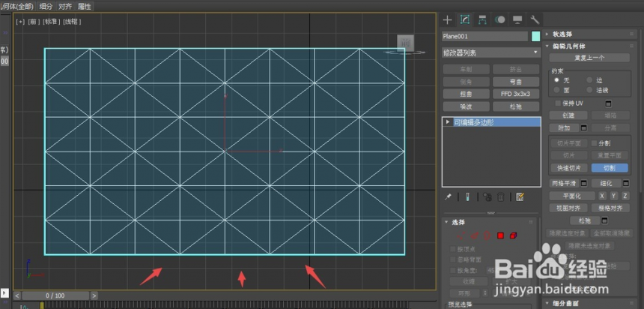
Task: Open the Motion panel tab
Action: [x=499, y=19]
